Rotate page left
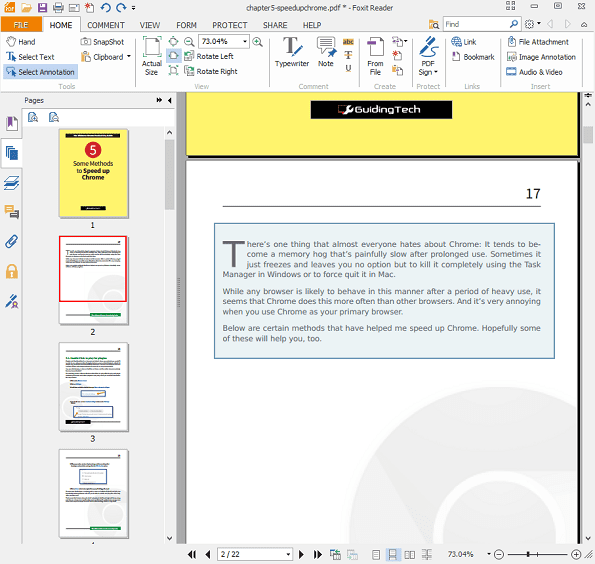This screenshot has height=564, width=595. click(x=208, y=56)
